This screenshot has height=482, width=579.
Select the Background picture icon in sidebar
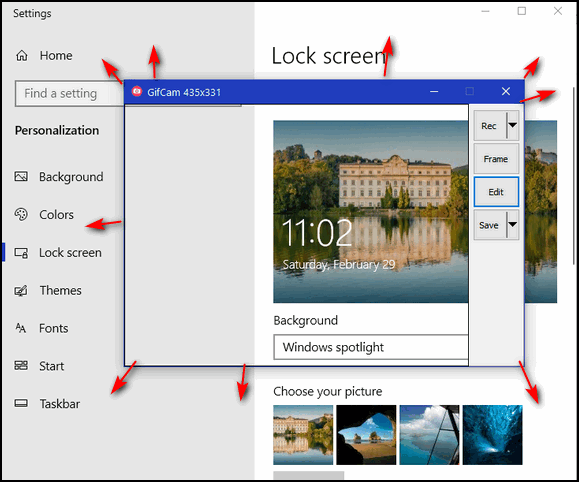(x=21, y=177)
